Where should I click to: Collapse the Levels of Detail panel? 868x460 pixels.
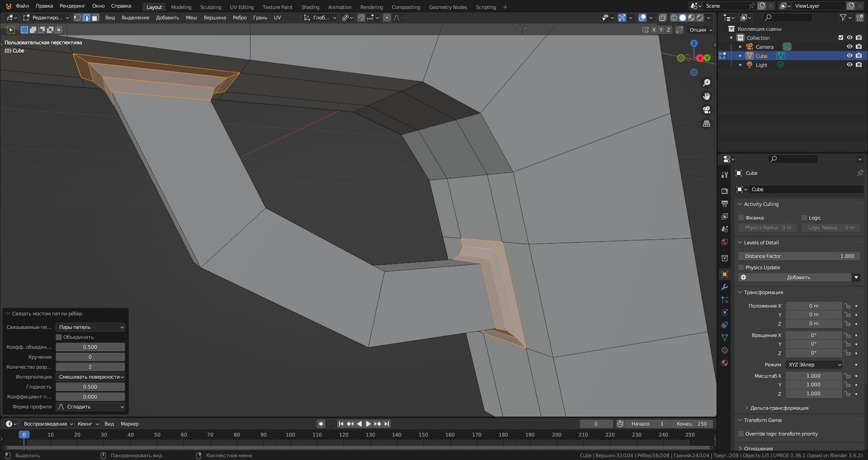(x=760, y=243)
